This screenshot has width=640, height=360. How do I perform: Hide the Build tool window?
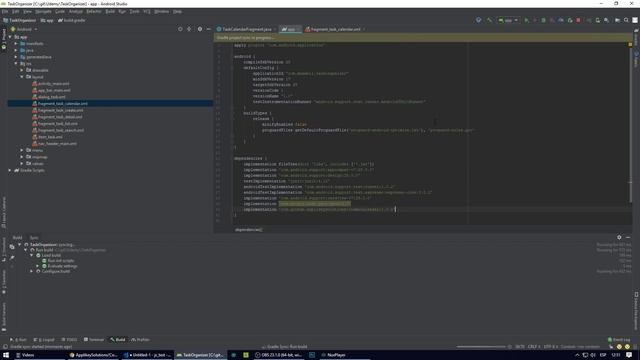(x=628, y=237)
